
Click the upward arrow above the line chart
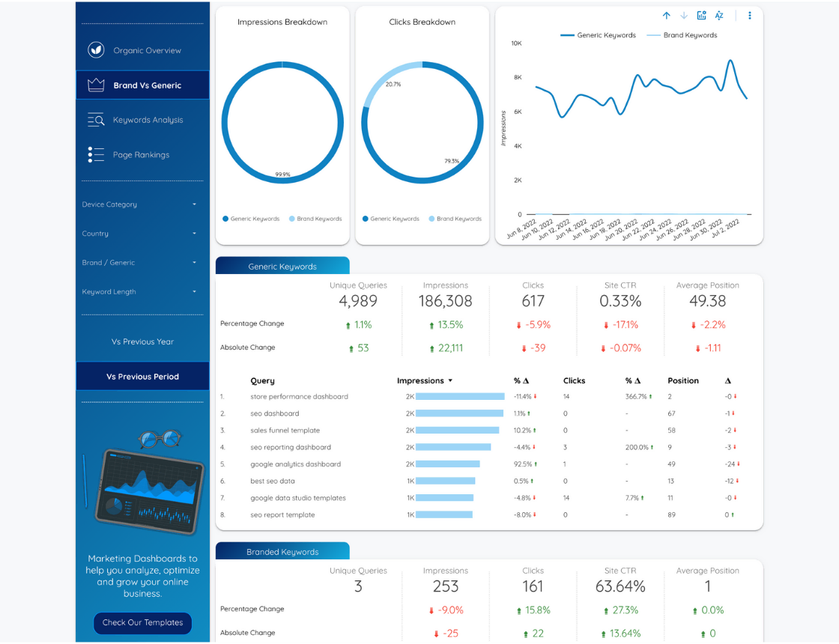[666, 15]
